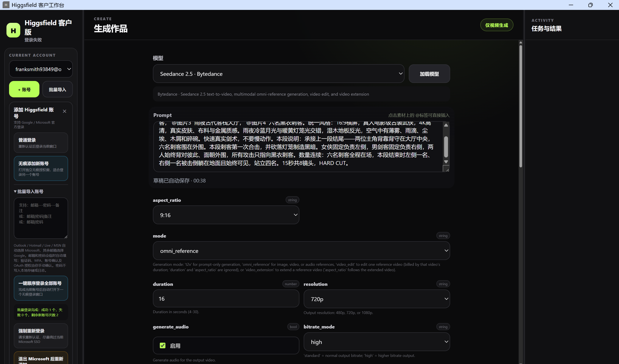Toggle the 仅视频生成 pill

[497, 25]
